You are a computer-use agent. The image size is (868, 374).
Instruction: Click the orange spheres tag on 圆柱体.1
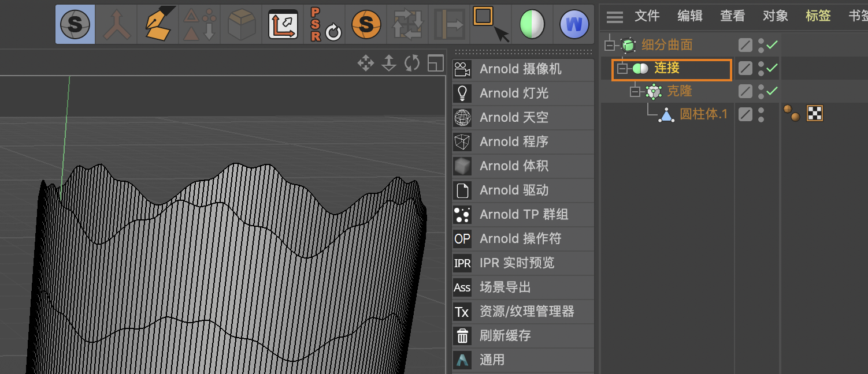tap(792, 113)
